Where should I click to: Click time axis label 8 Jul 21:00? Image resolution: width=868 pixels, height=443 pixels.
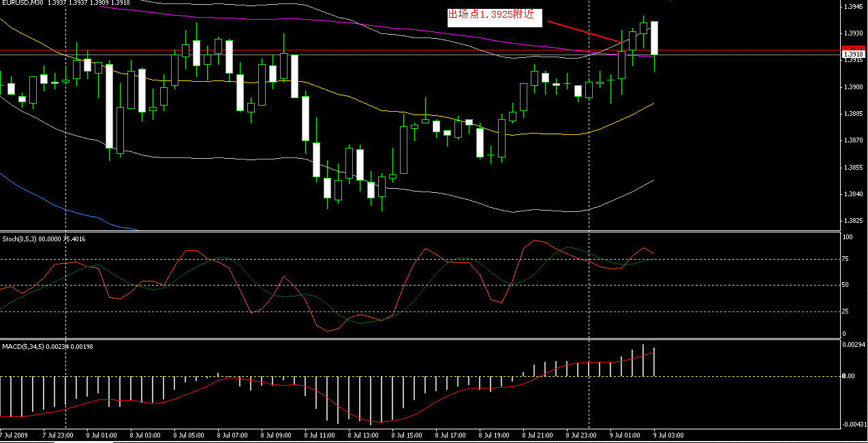pos(536,435)
